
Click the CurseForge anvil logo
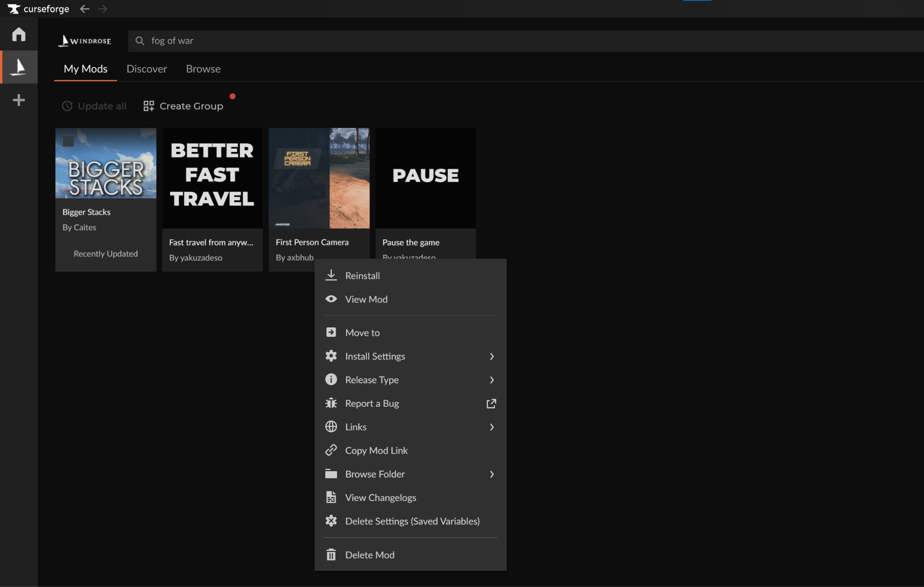pyautogui.click(x=14, y=9)
